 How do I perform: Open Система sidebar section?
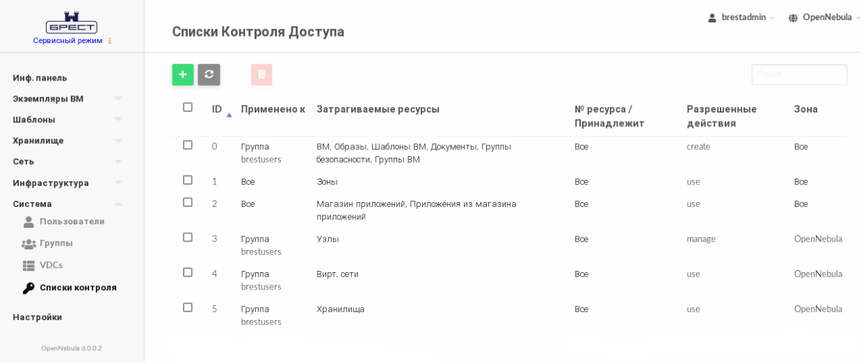(33, 205)
